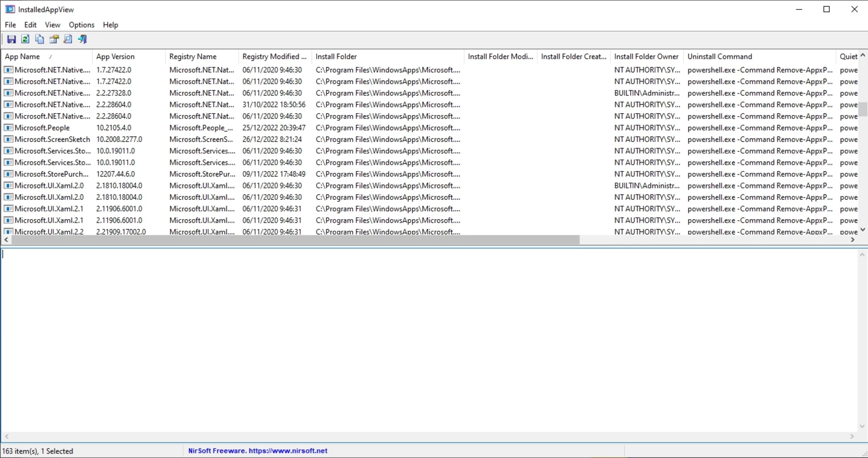Sort by Uninstall Command column header
Viewport: 868px width, 458px height.
click(760, 57)
